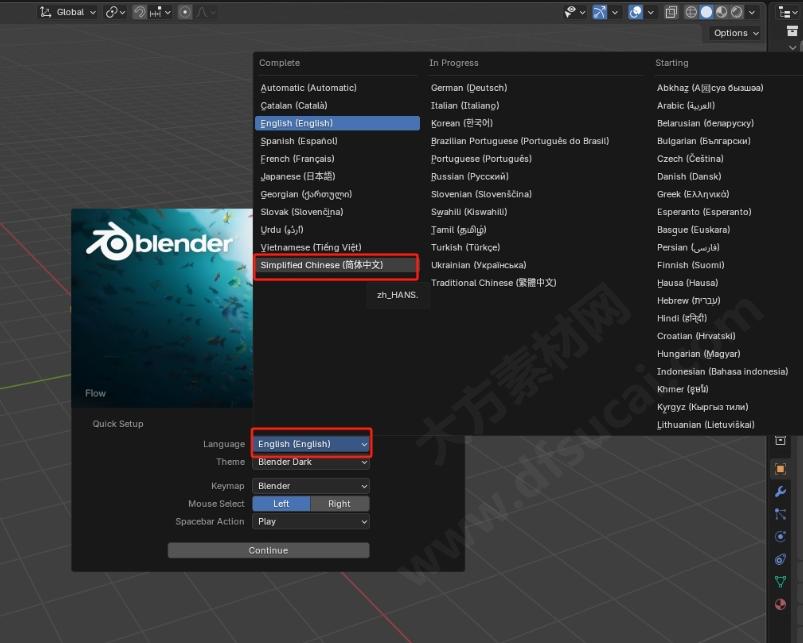Switch to Rendered shading
803x643 pixels.
(x=736, y=12)
